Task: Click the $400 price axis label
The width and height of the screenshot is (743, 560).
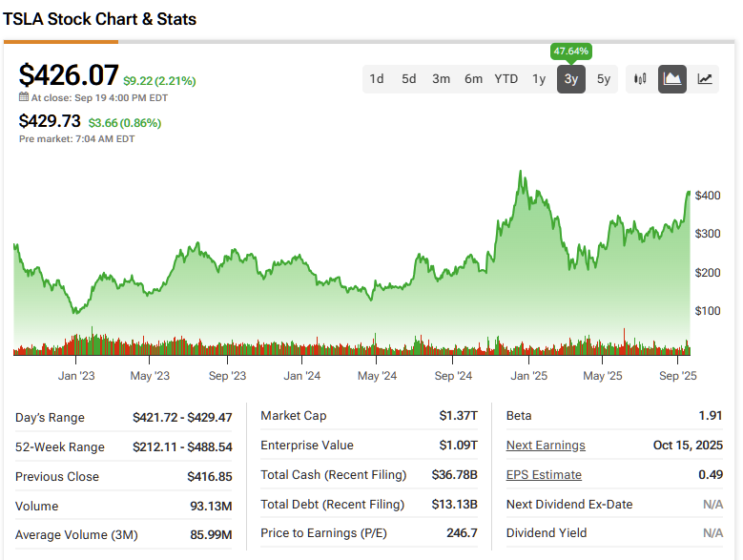Action: 708,196
